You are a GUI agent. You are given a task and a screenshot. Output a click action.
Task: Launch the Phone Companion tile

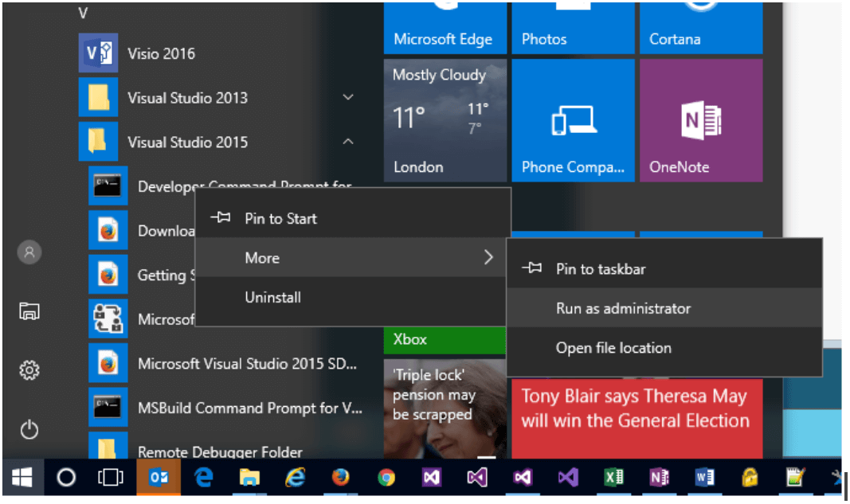click(573, 120)
